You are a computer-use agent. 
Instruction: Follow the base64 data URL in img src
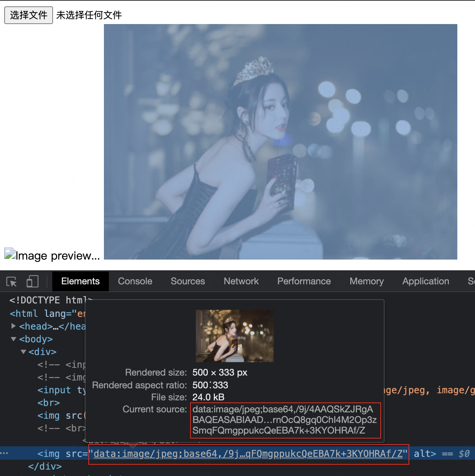click(x=247, y=453)
